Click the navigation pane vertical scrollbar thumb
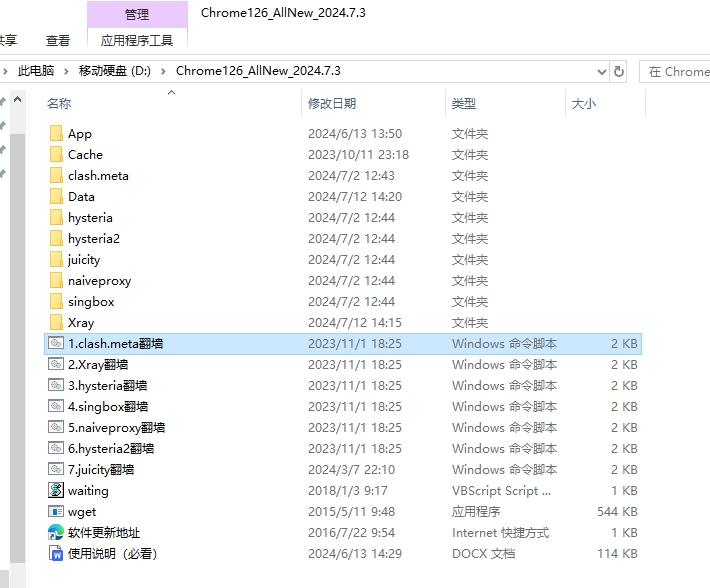 pyautogui.click(x=17, y=349)
